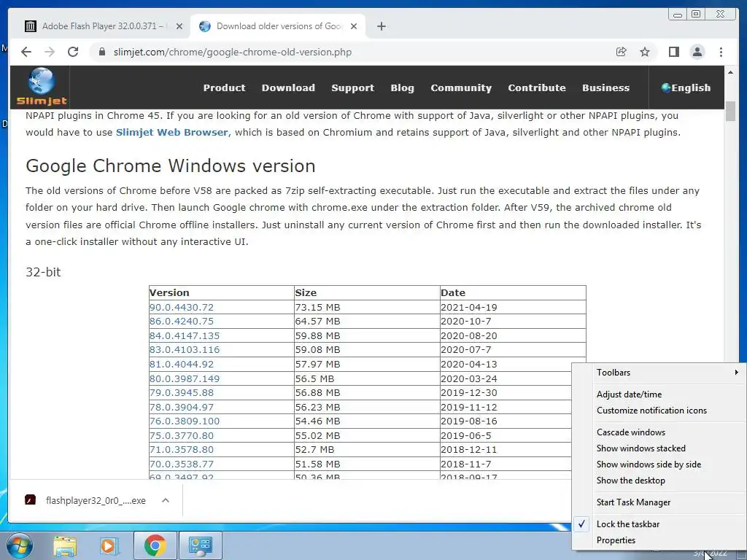The width and height of the screenshot is (747, 560).
Task: Toggle Lock the taskbar
Action: pyautogui.click(x=659, y=524)
